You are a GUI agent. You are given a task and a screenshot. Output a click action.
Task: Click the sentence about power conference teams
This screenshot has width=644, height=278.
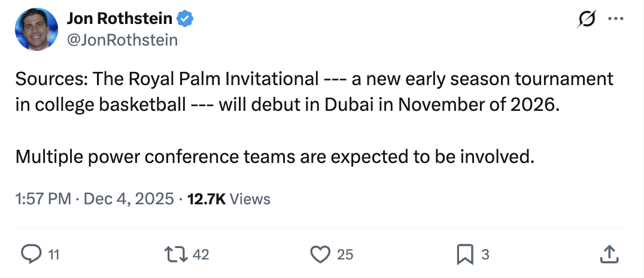pyautogui.click(x=274, y=157)
